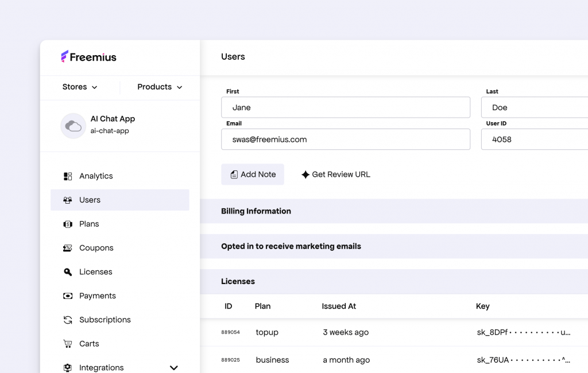588x373 pixels.
Task: Expand the Billing Information section
Action: [256, 211]
